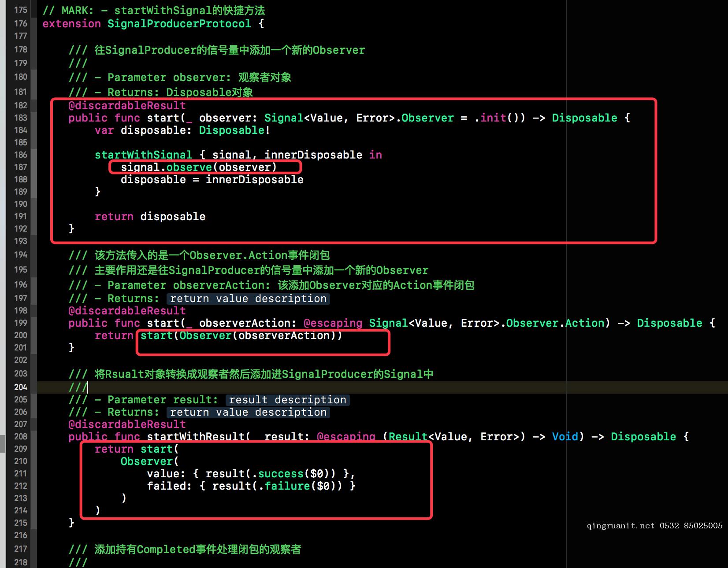The image size is (728, 568).
Task: Select 'return value description' placeholder on line 206
Action: point(248,412)
